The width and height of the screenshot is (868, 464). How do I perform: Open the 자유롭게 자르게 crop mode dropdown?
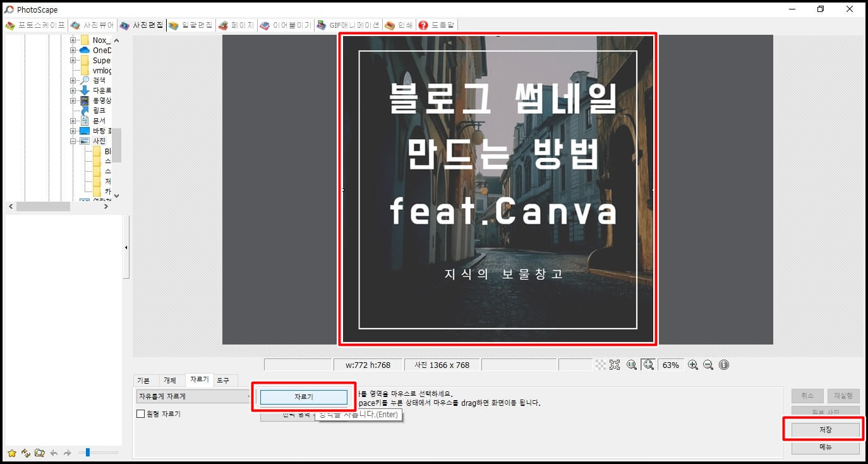point(195,396)
